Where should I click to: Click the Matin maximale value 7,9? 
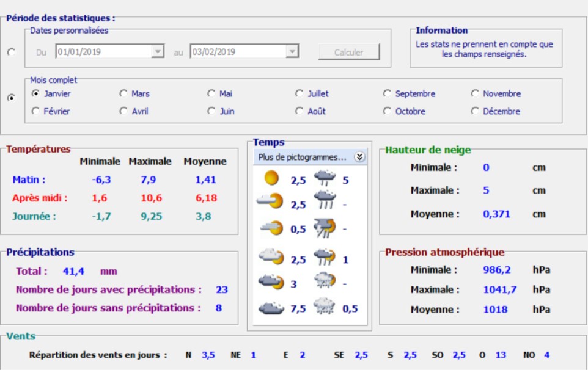tap(149, 180)
